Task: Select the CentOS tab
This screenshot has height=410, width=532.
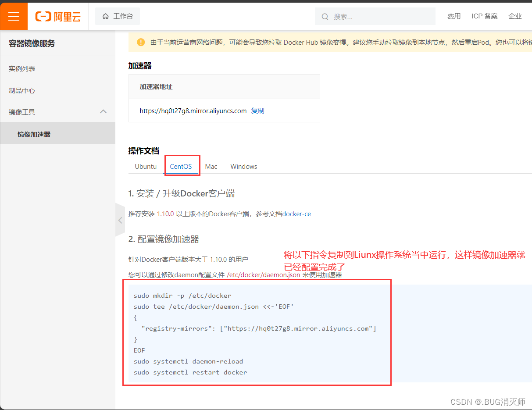Action: 182,166
